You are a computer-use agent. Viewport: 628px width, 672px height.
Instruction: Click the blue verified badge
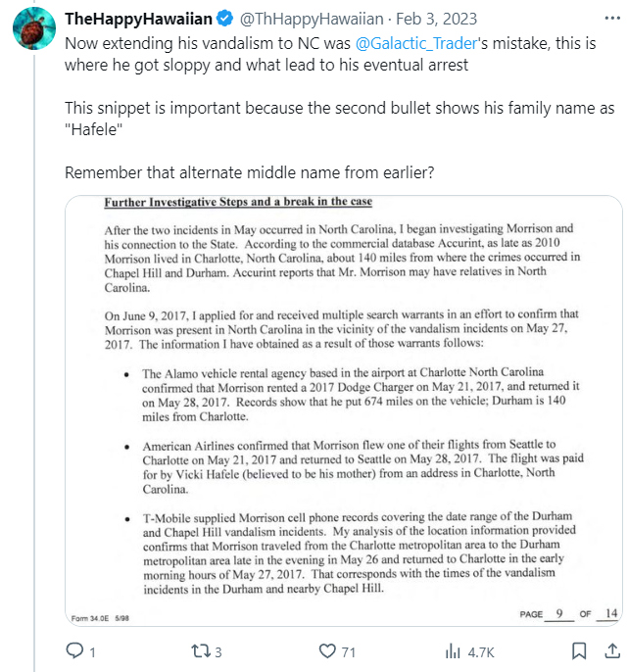225,19
